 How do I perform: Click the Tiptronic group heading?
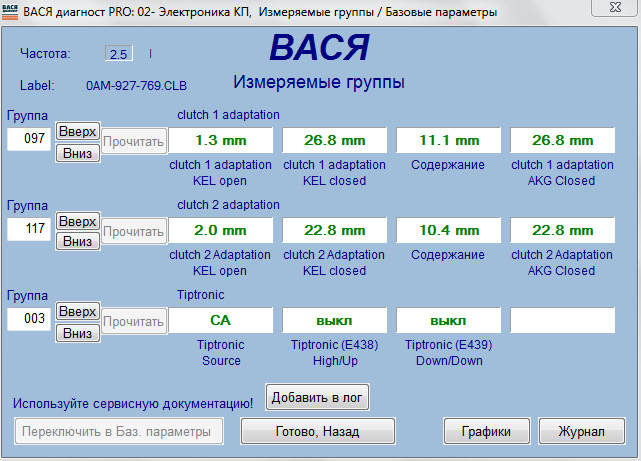coord(200,295)
